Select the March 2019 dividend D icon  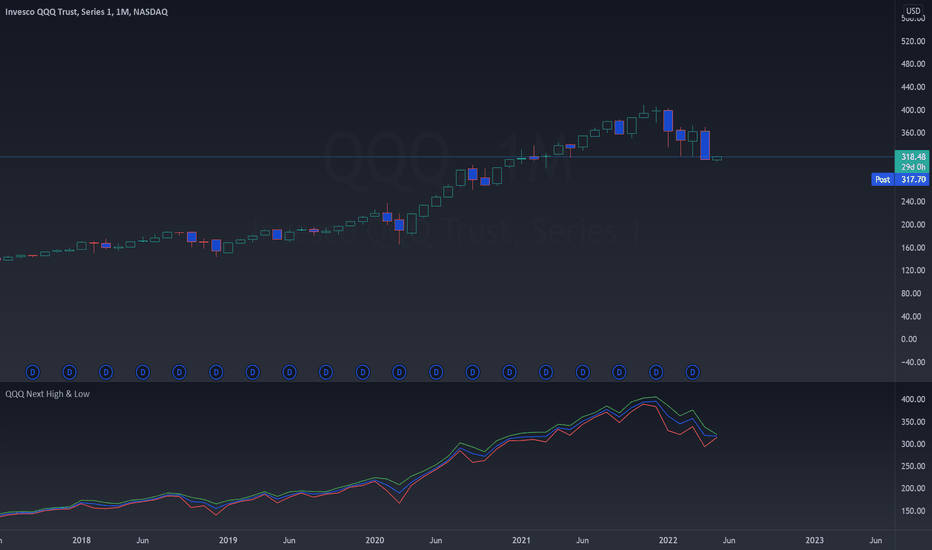click(253, 372)
